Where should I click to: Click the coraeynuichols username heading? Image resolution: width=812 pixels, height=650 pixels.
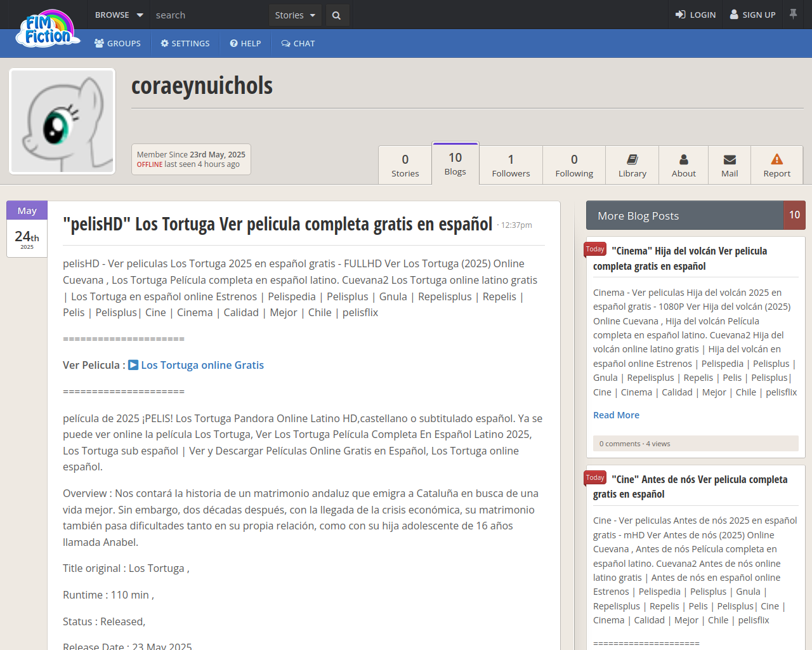[202, 86]
